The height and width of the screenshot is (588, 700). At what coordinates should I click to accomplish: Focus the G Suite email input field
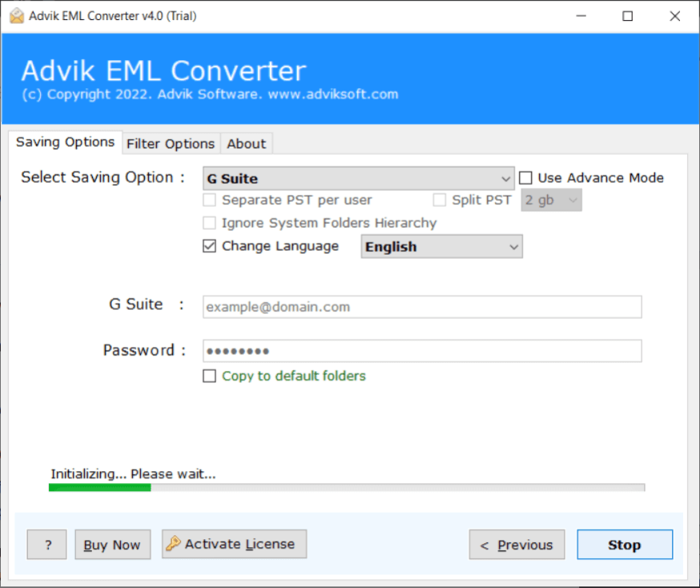[x=422, y=307]
